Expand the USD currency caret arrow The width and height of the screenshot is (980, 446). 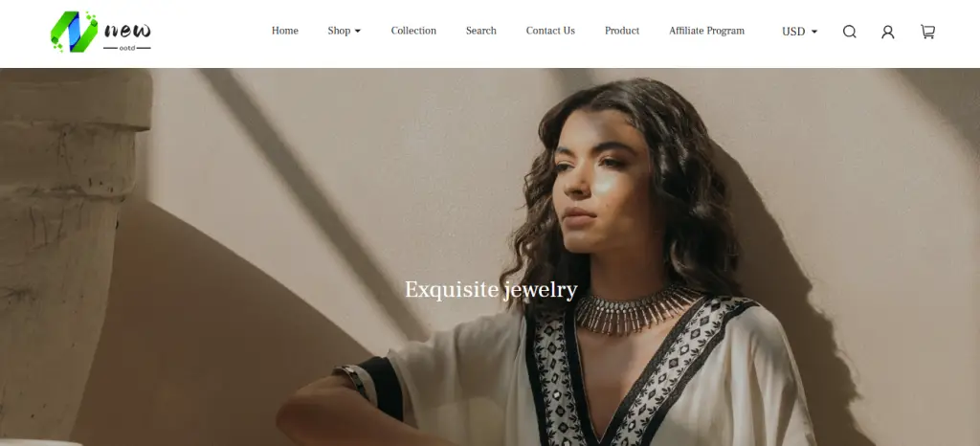[x=814, y=32]
